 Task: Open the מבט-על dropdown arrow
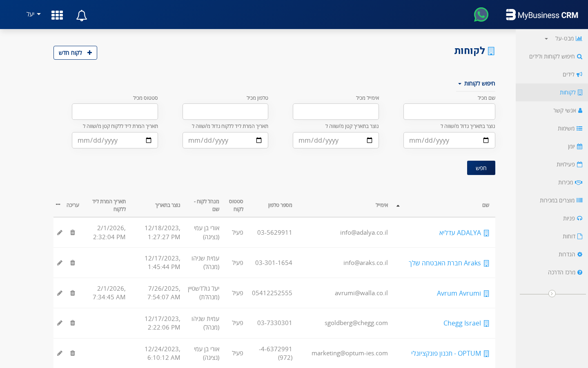546,38
